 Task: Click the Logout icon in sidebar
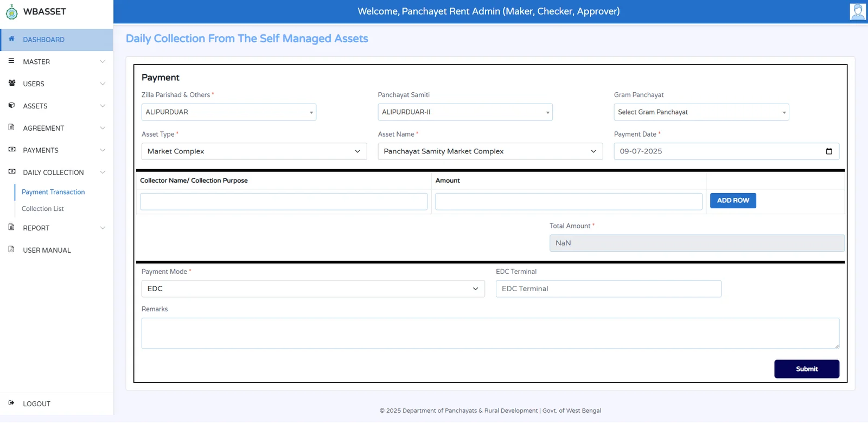[11, 403]
